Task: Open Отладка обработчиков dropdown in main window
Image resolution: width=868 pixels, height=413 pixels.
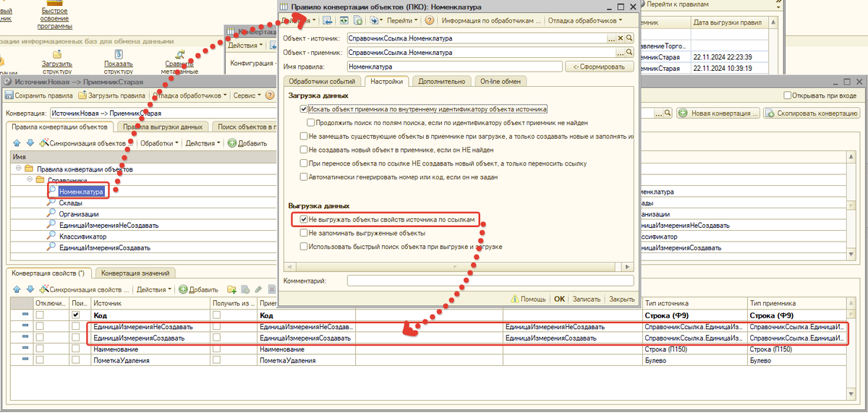Action: (190, 95)
